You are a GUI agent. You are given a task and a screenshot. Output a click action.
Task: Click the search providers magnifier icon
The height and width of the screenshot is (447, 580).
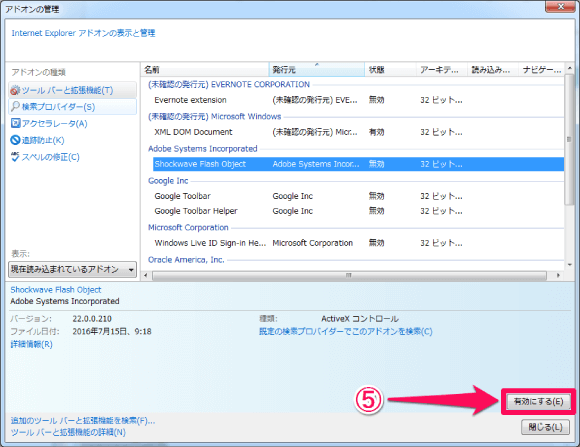tap(15, 107)
